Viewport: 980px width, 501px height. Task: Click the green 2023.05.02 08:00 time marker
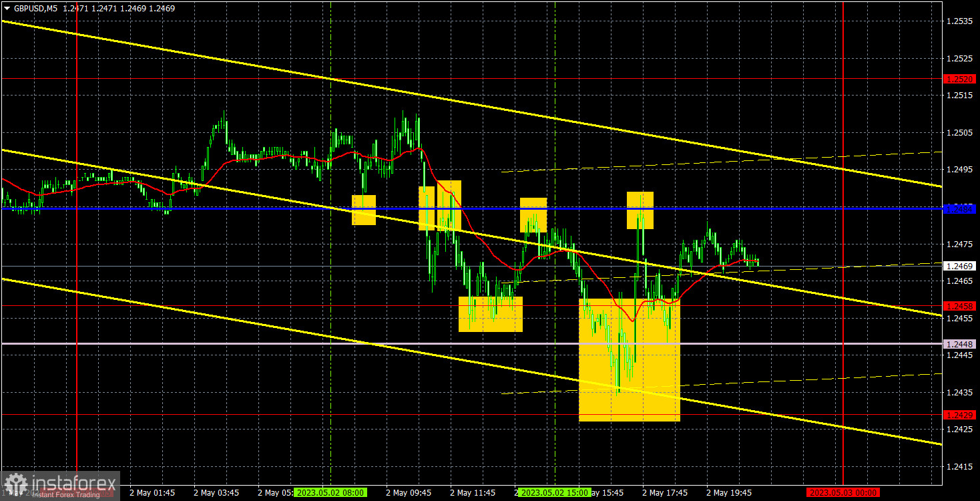click(330, 492)
